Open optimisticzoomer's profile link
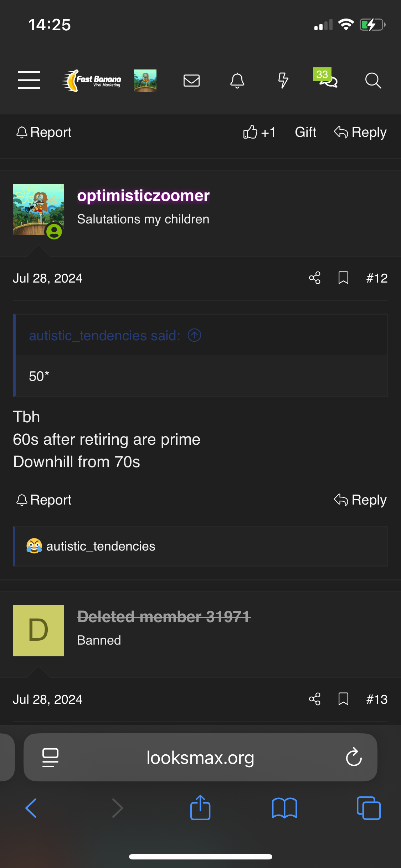Image resolution: width=401 pixels, height=868 pixels. click(143, 196)
